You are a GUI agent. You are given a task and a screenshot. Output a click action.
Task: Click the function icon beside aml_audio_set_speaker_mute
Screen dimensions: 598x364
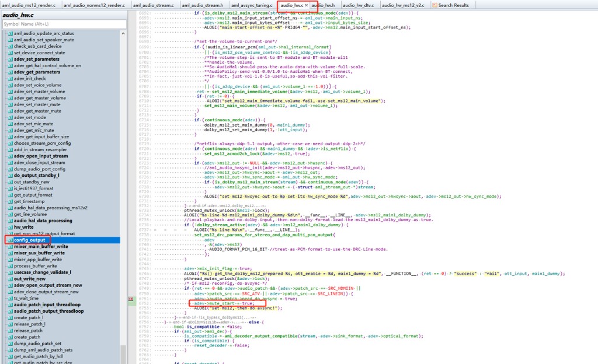[x=11, y=40]
